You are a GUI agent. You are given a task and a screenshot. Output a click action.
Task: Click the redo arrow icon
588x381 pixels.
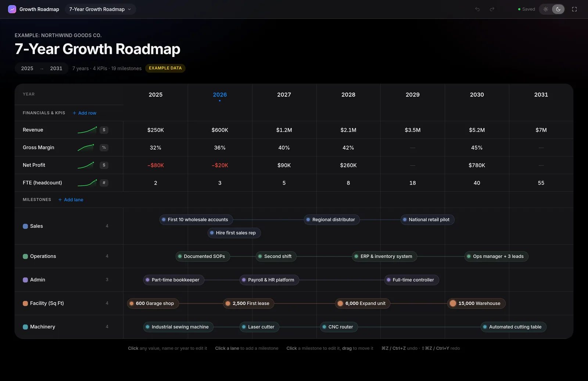tap(492, 9)
